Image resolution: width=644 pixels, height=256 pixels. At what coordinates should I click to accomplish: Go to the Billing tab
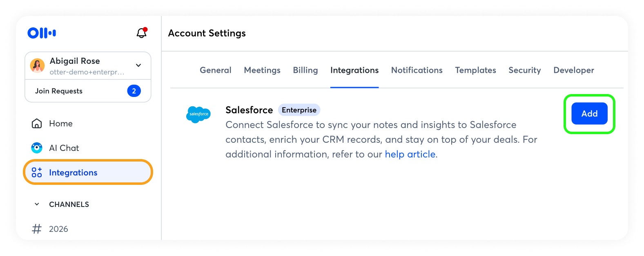[305, 70]
